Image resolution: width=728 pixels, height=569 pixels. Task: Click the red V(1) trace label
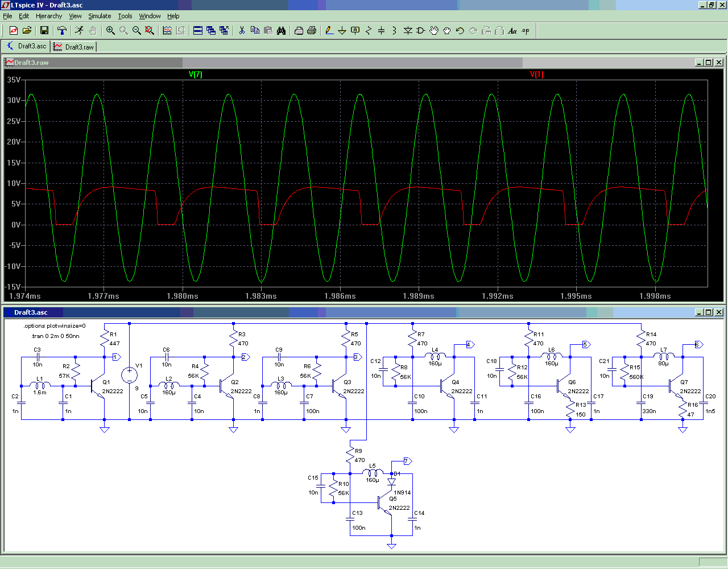pyautogui.click(x=536, y=75)
